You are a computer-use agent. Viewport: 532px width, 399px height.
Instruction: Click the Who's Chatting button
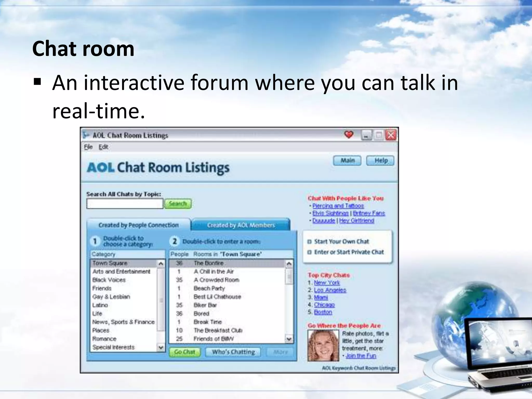click(x=233, y=352)
